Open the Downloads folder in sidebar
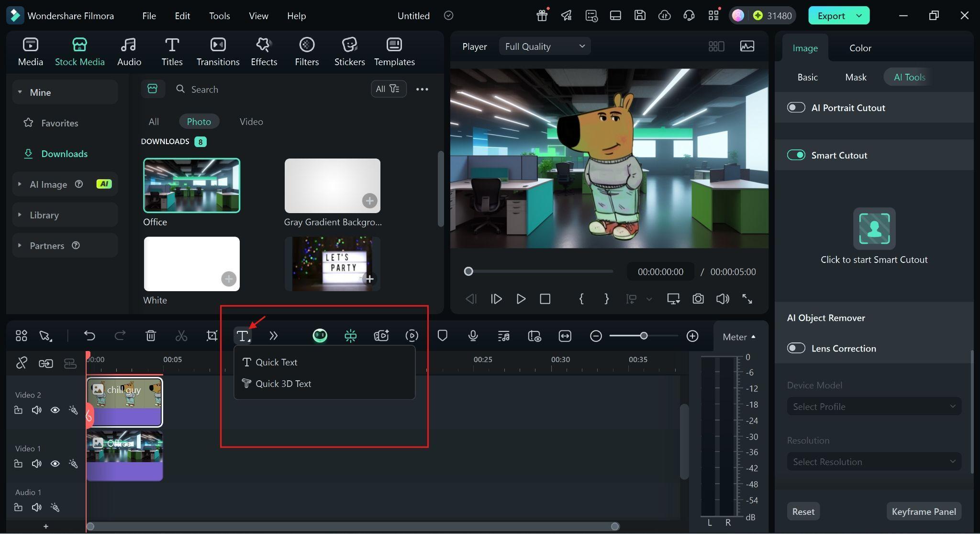Screen dimensions: 980x534 [x=64, y=154]
